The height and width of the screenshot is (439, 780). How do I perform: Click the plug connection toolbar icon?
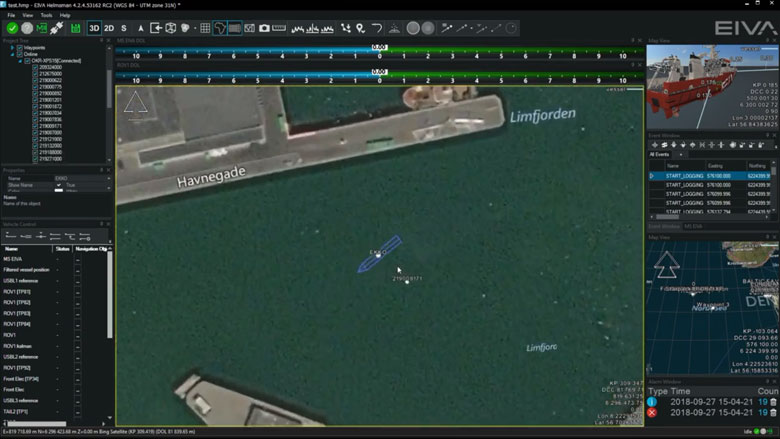point(57,28)
